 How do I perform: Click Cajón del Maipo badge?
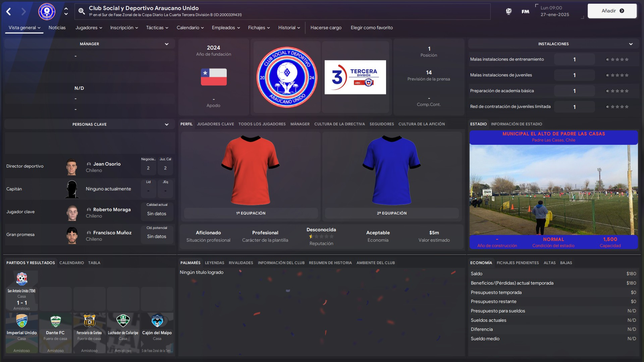coord(157,321)
